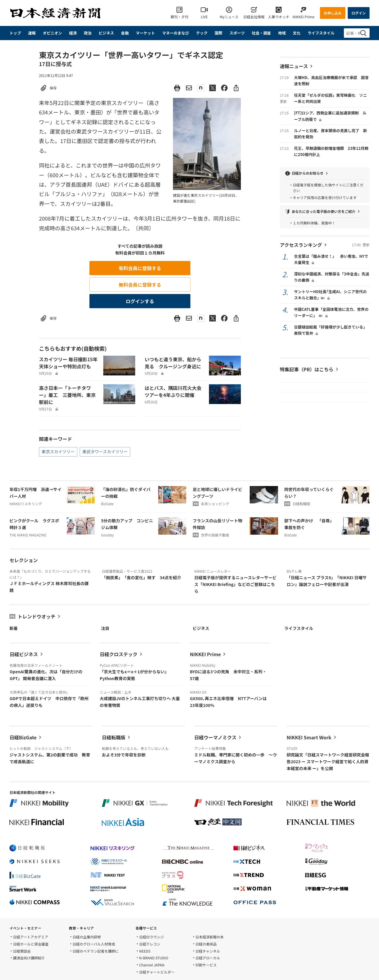Share on Facebook using top icon
This screenshot has width=379, height=980.
(x=224, y=88)
